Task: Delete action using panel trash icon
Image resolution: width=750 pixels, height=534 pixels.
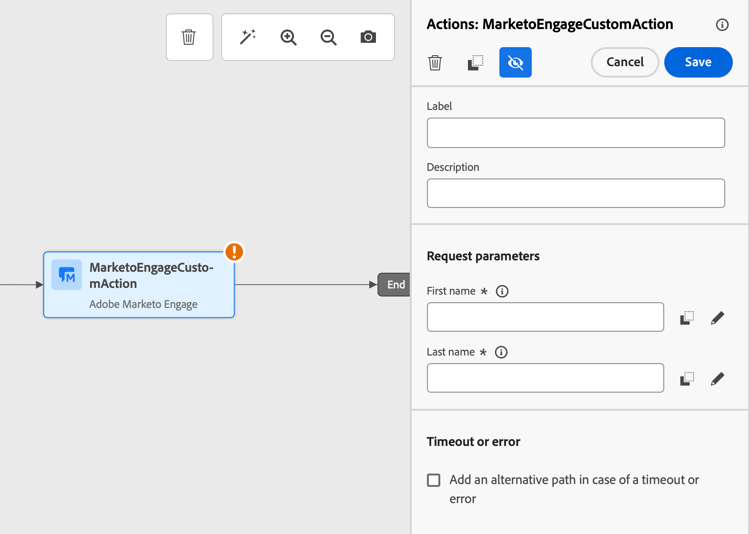Action: (x=435, y=63)
